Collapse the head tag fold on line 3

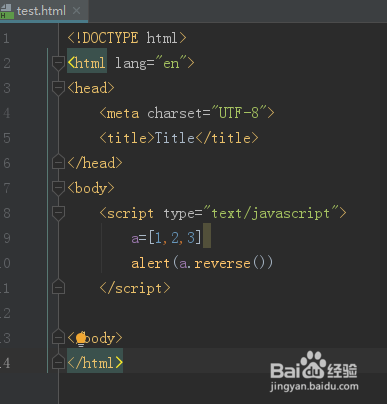[58, 88]
